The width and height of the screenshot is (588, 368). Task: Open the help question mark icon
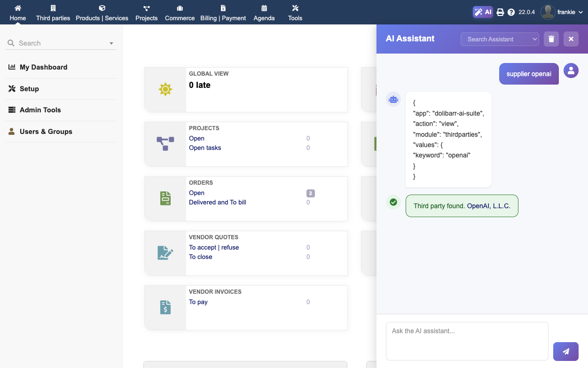click(x=511, y=12)
